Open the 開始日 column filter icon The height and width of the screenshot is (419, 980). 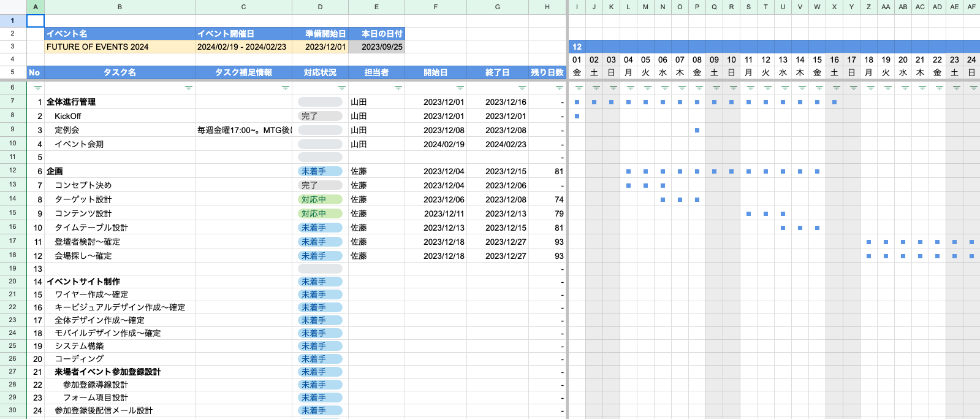coord(460,88)
